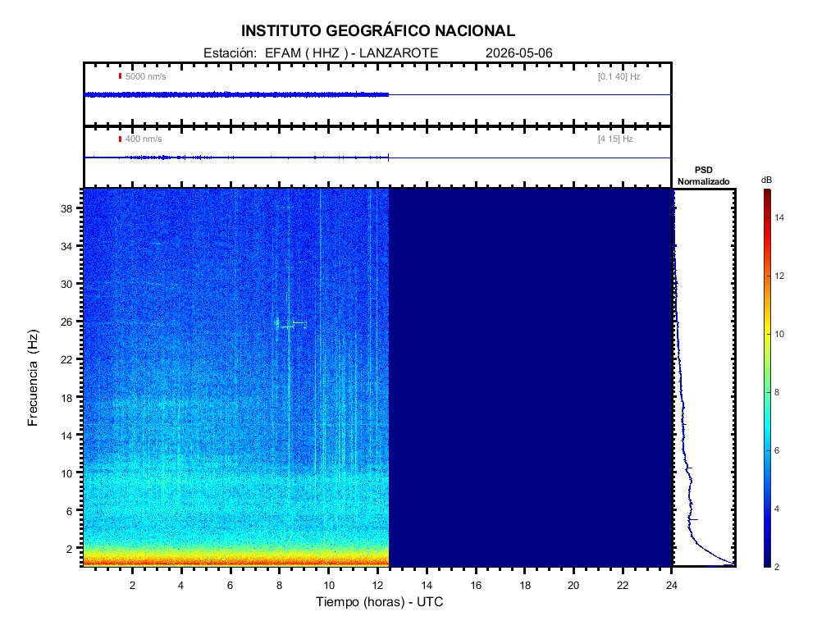Click the 24 hour tick on time axis
Screen dimensions: 840x630
click(x=671, y=585)
